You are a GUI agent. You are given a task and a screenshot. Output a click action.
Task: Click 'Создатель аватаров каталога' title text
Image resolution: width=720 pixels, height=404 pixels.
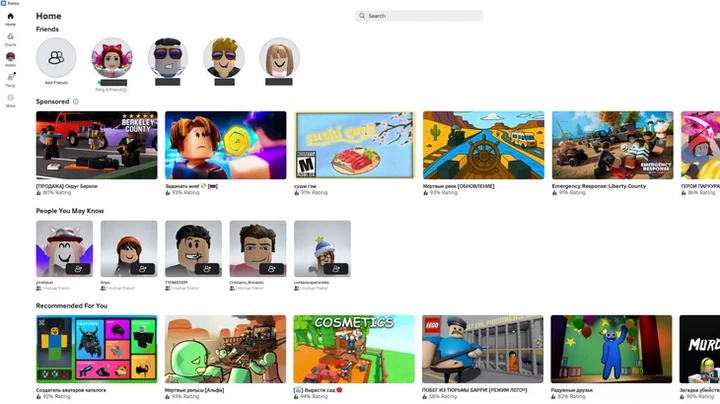click(x=71, y=390)
